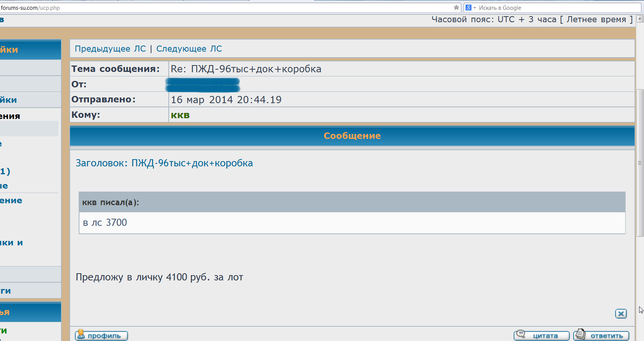This screenshot has width=644, height=341.
Task: Delete message with the X icon
Action: 621,314
